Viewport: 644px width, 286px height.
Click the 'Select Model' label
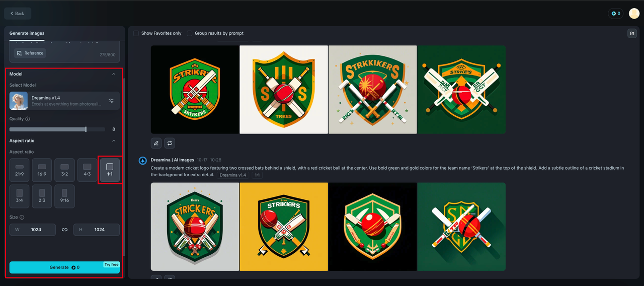click(x=23, y=85)
